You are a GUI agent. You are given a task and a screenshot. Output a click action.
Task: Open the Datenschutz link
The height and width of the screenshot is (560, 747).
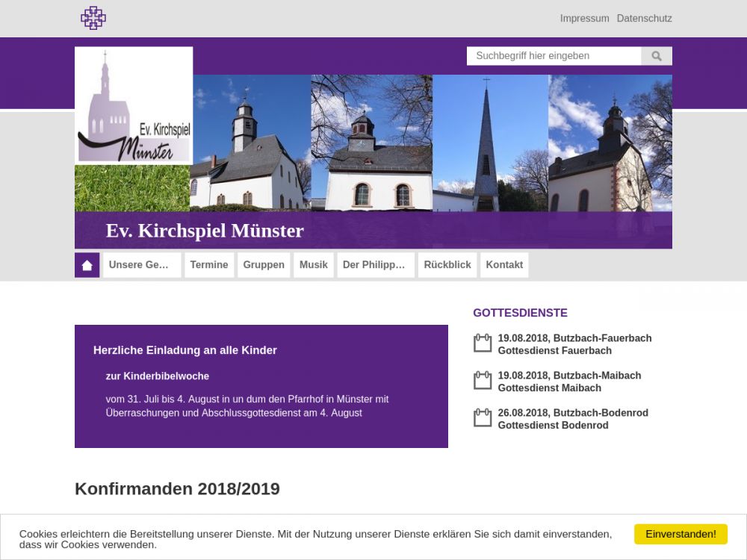644,19
